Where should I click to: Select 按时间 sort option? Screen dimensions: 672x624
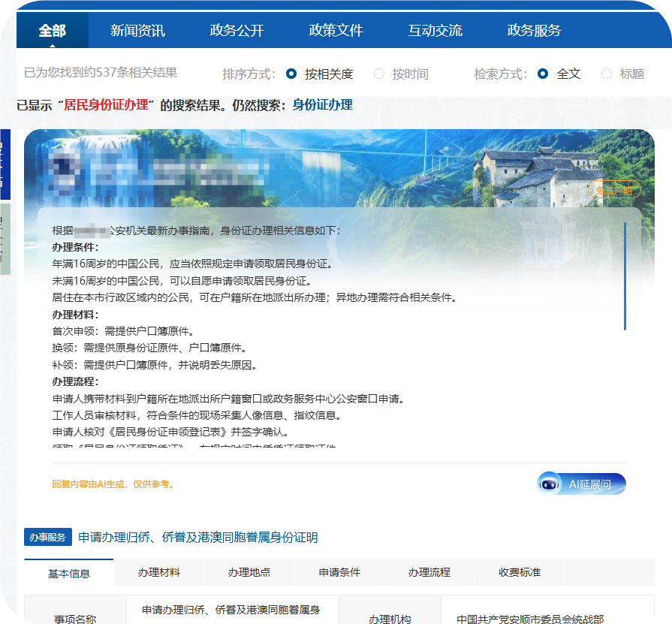tap(401, 74)
